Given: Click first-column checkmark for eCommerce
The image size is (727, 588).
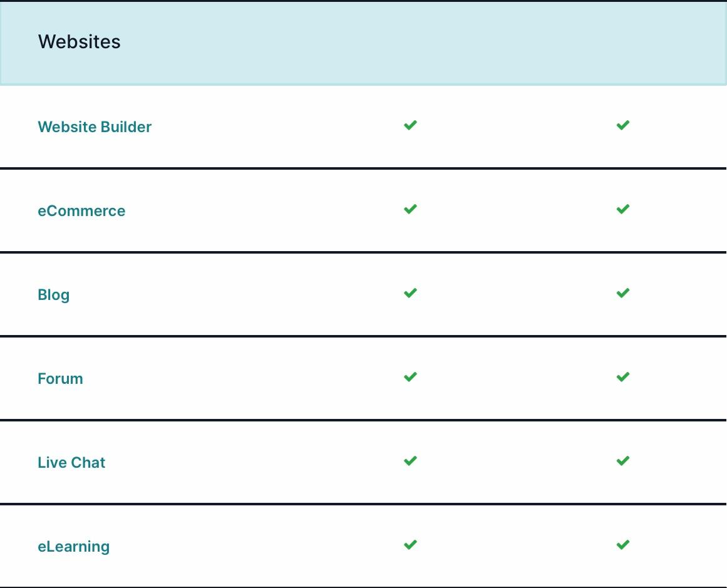Looking at the screenshot, I should point(410,209).
